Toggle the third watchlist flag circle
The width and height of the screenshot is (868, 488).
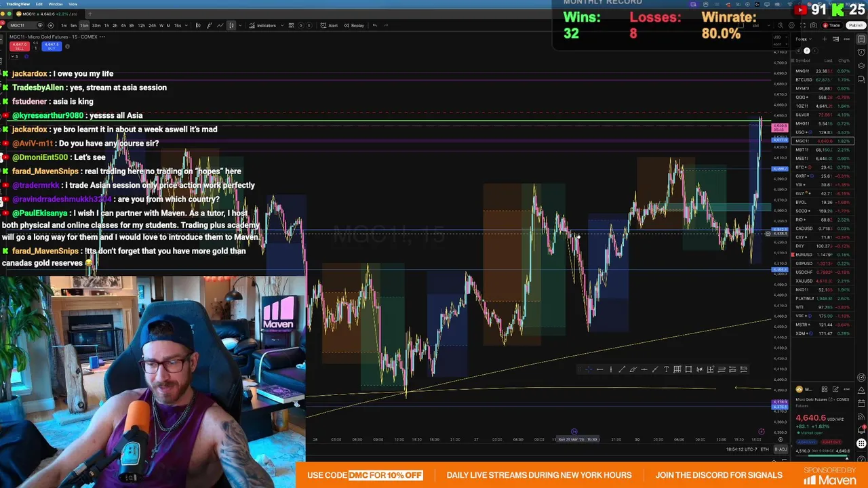pyautogui.click(x=815, y=51)
